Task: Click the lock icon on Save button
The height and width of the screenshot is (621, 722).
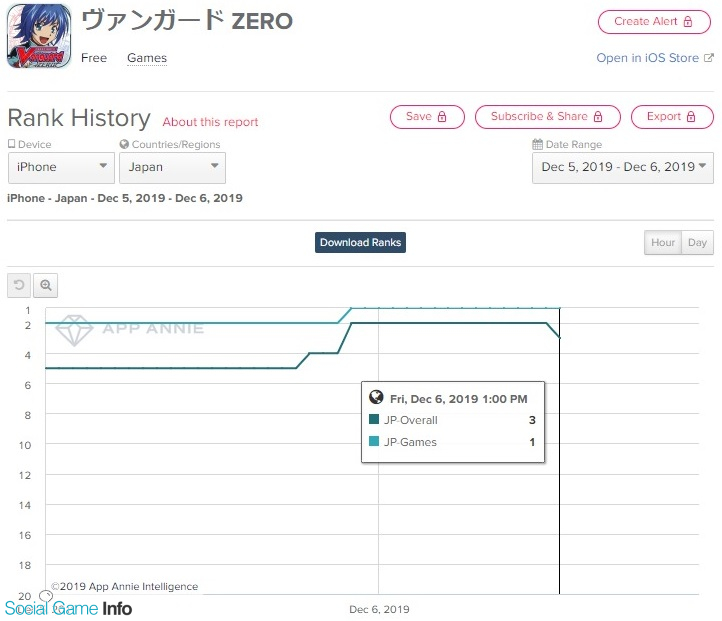Action: [442, 117]
